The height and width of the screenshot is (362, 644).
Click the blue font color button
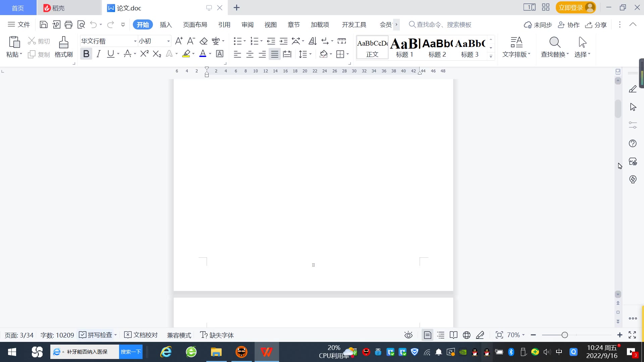203,54
